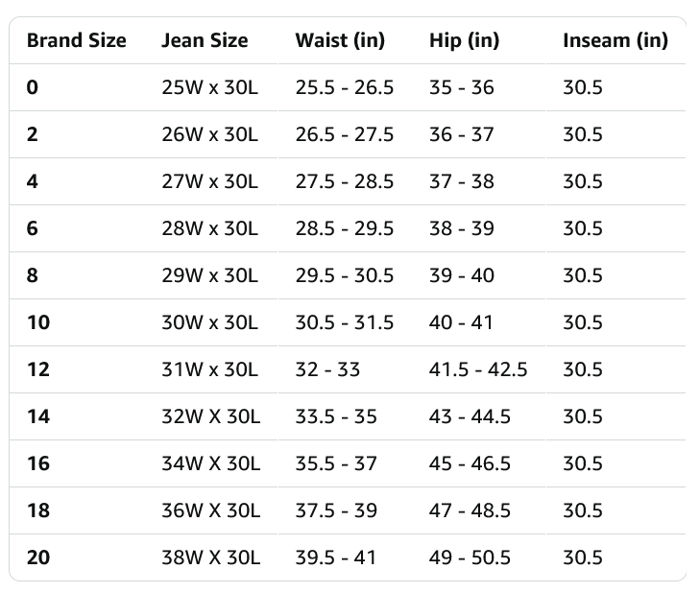Image resolution: width=700 pixels, height=593 pixels.
Task: Select brand size 14 row label
Action: (37, 416)
